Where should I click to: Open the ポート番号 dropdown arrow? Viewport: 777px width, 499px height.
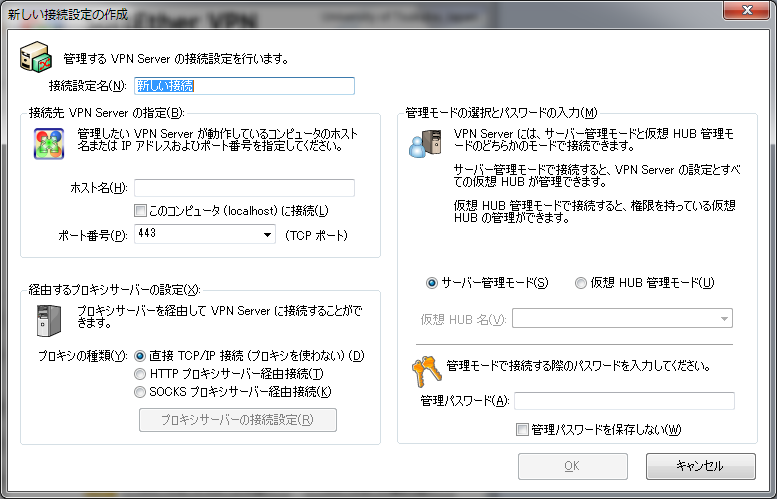[x=267, y=234]
